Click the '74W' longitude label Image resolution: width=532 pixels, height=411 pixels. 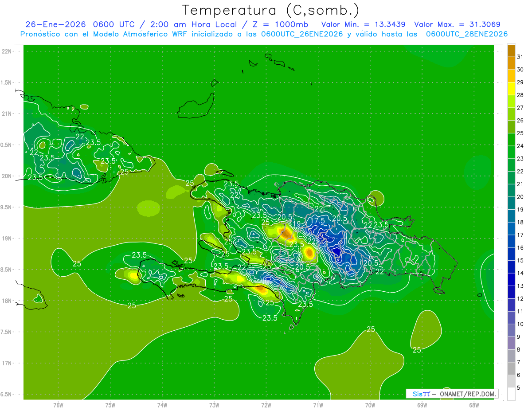162,405
